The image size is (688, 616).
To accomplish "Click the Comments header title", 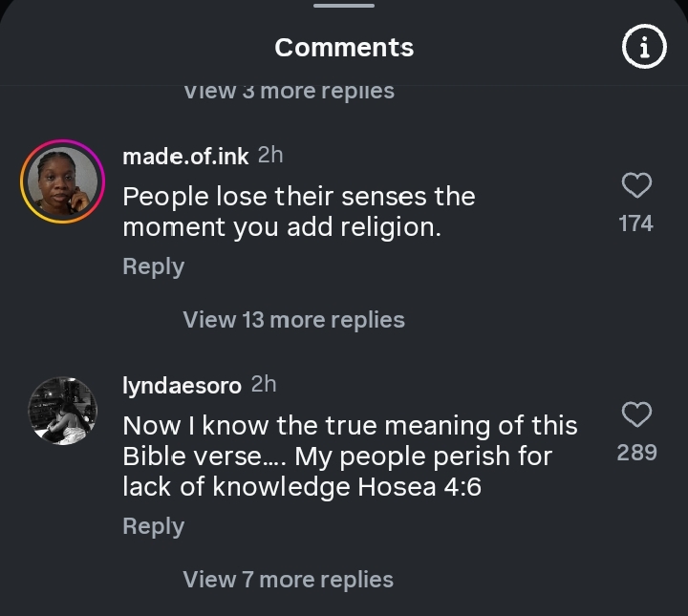I will [x=344, y=48].
